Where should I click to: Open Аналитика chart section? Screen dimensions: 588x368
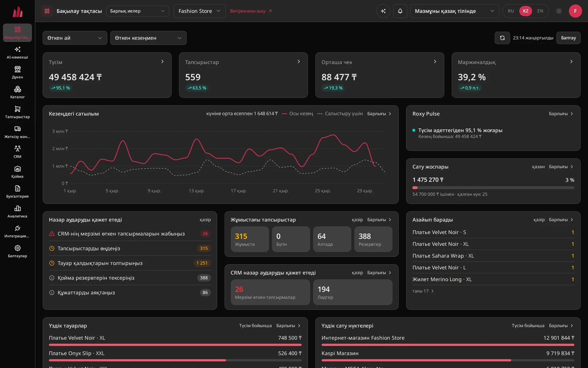pyautogui.click(x=17, y=212)
